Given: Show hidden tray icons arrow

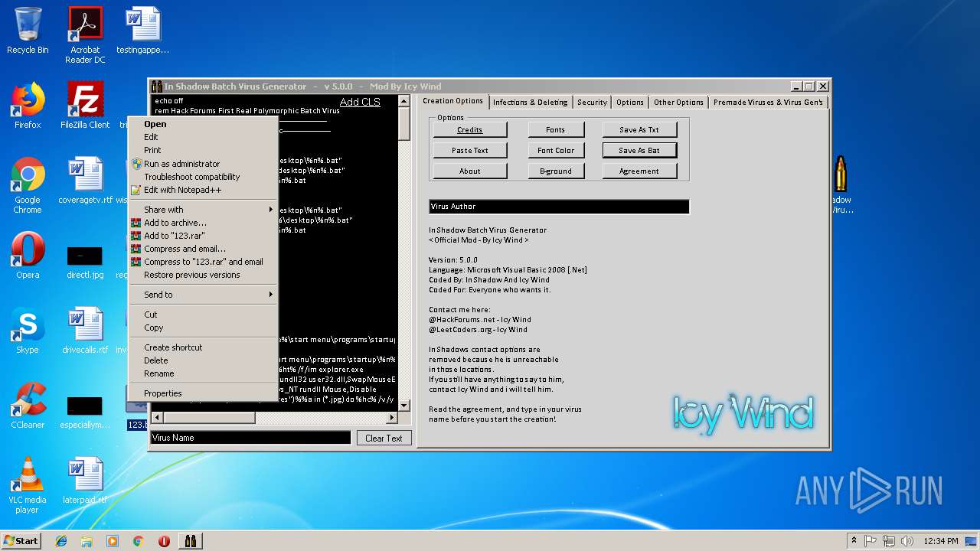Looking at the screenshot, I should click(x=854, y=541).
